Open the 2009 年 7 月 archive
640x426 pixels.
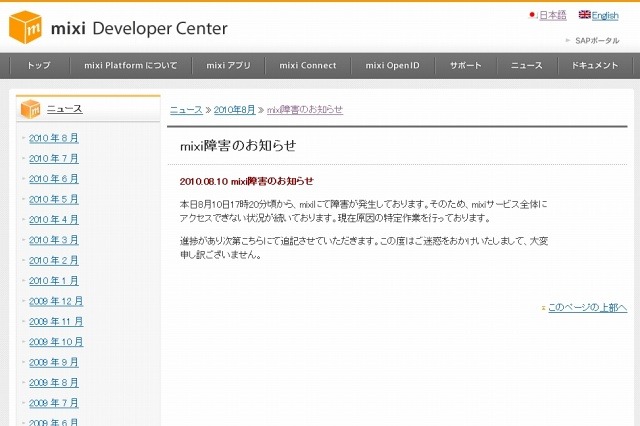point(53,404)
